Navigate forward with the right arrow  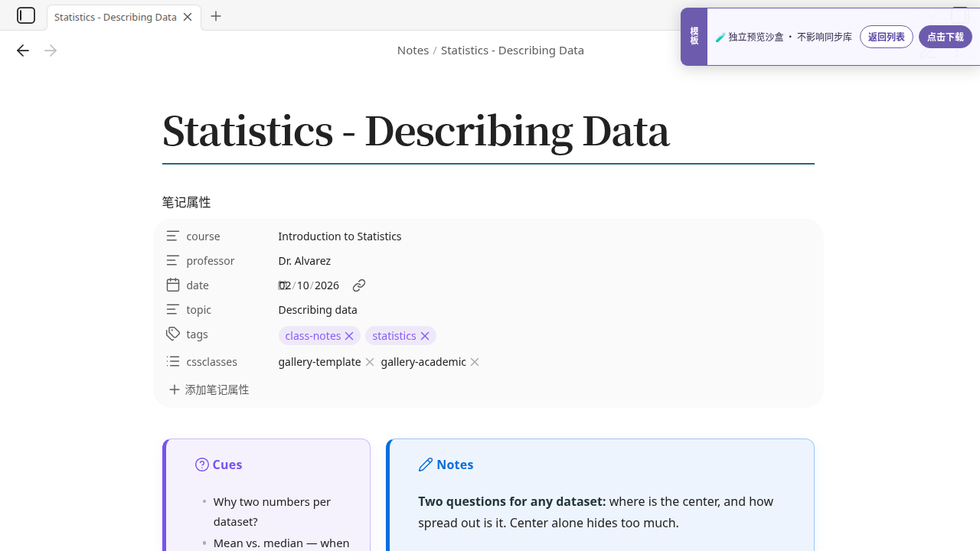(51, 51)
